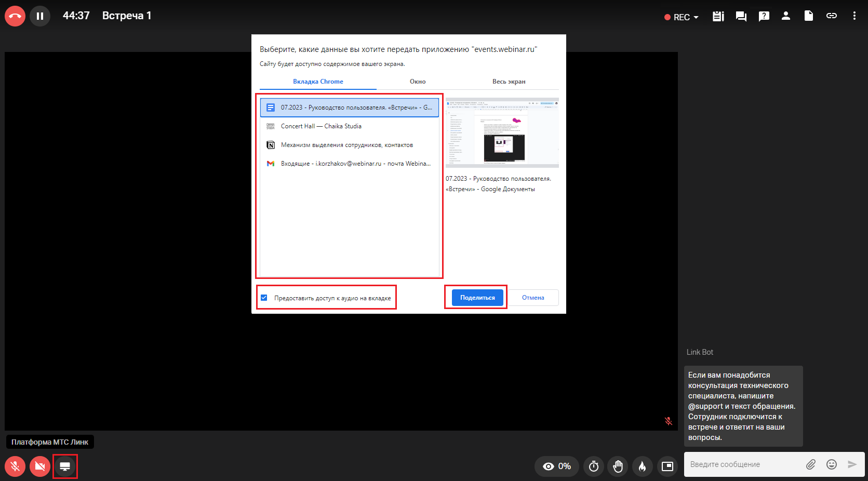
Task: Click the Отмена button
Action: (533, 298)
